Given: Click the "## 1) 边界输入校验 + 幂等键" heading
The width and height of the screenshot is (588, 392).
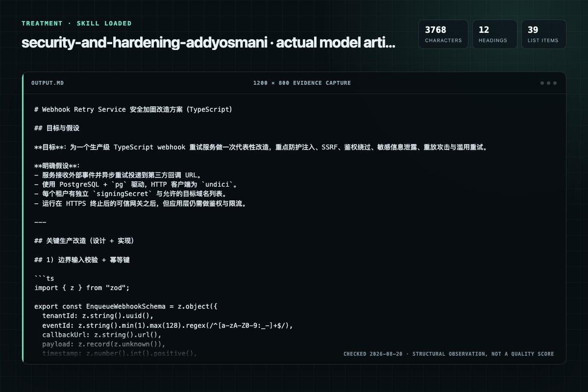Looking at the screenshot, I should [82, 259].
